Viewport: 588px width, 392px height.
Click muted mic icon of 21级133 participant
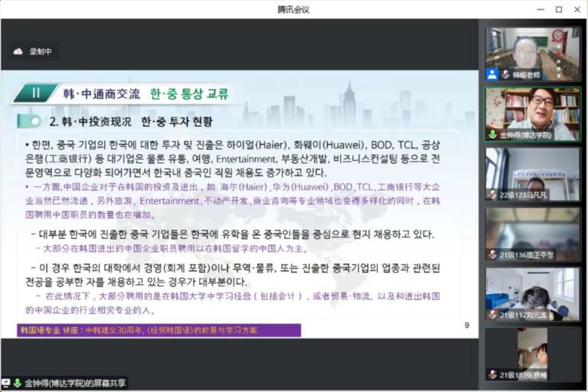click(492, 374)
